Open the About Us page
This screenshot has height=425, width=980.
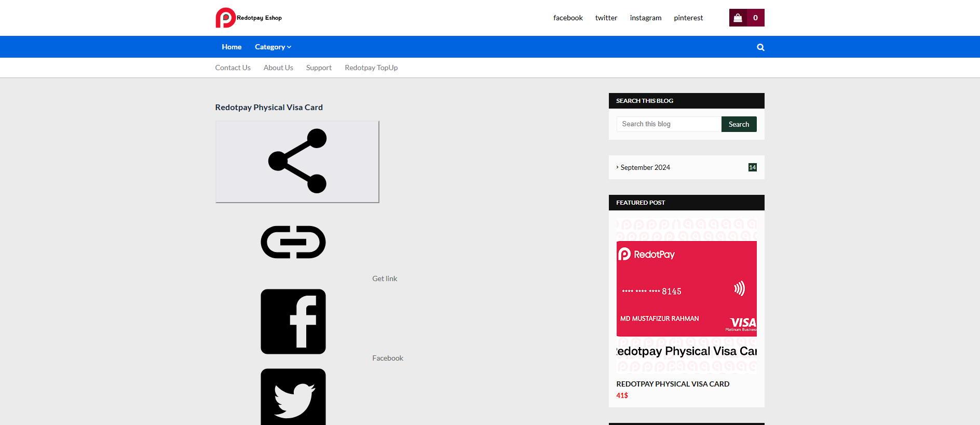point(278,68)
